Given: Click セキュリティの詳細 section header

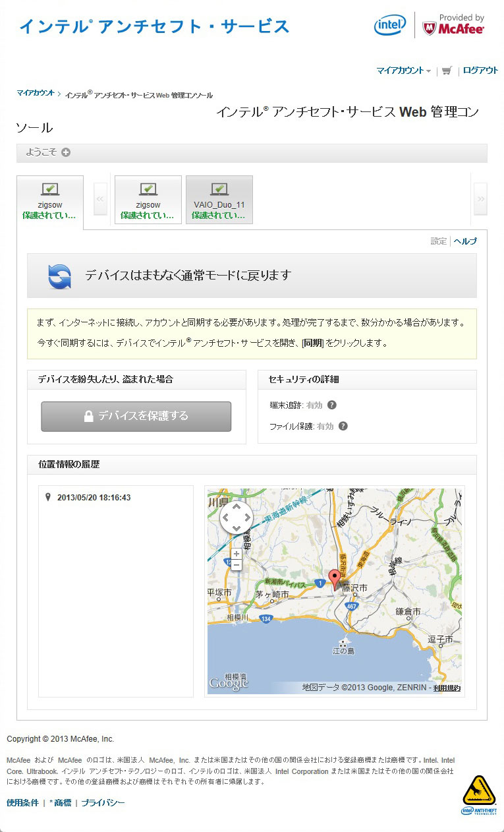Looking at the screenshot, I should click(x=304, y=380).
